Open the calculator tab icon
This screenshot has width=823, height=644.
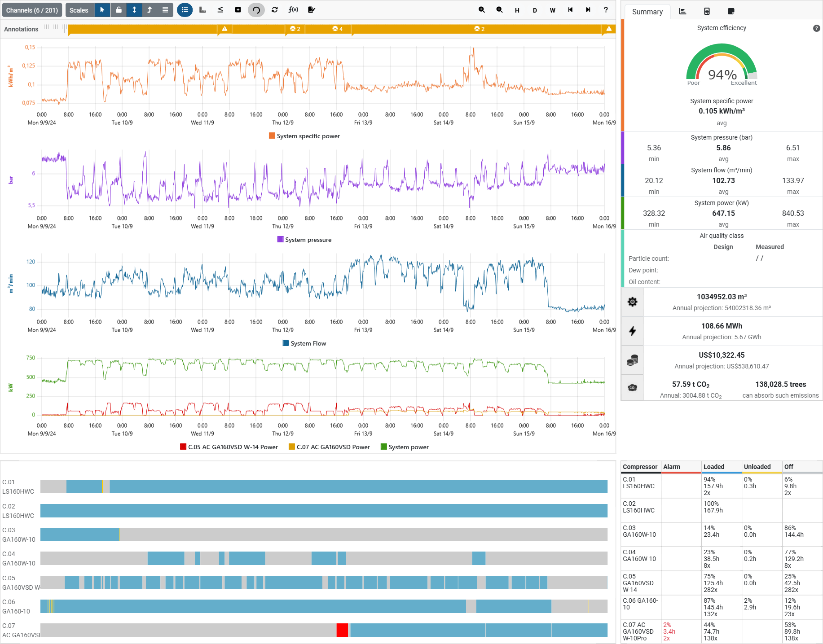click(x=707, y=12)
